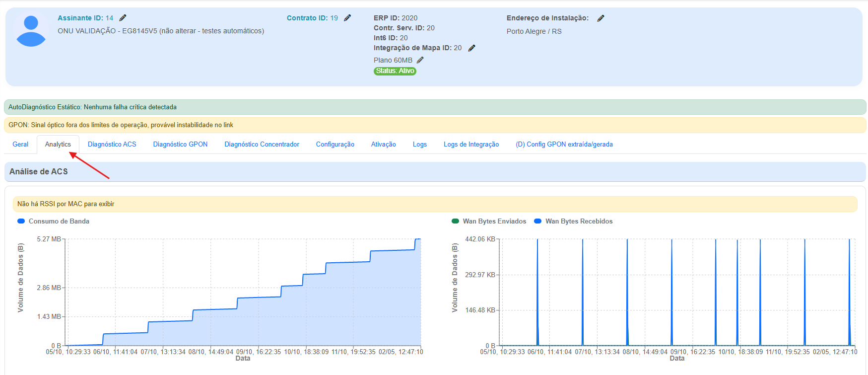Open the Ativação tab
The height and width of the screenshot is (375, 868).
click(383, 145)
